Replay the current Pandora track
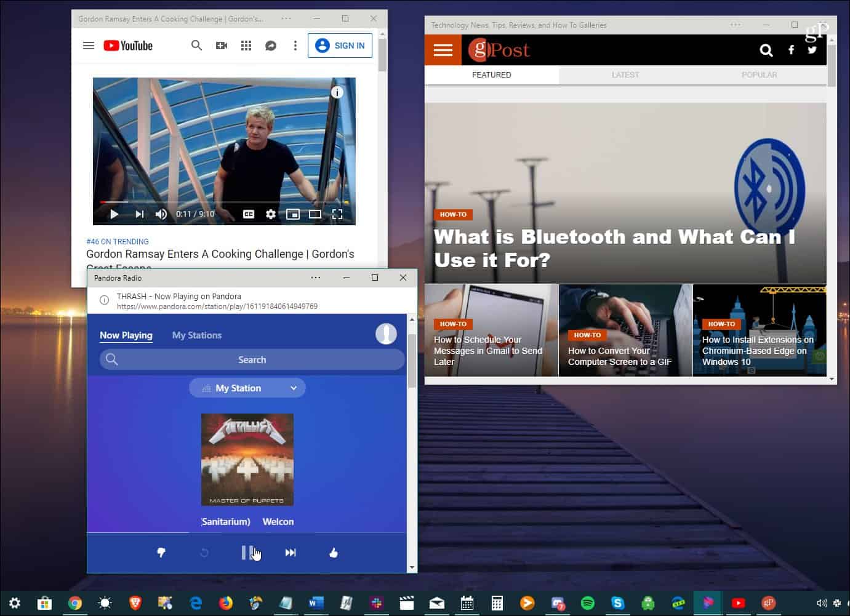Viewport: 850px width, 616px height. click(x=204, y=553)
